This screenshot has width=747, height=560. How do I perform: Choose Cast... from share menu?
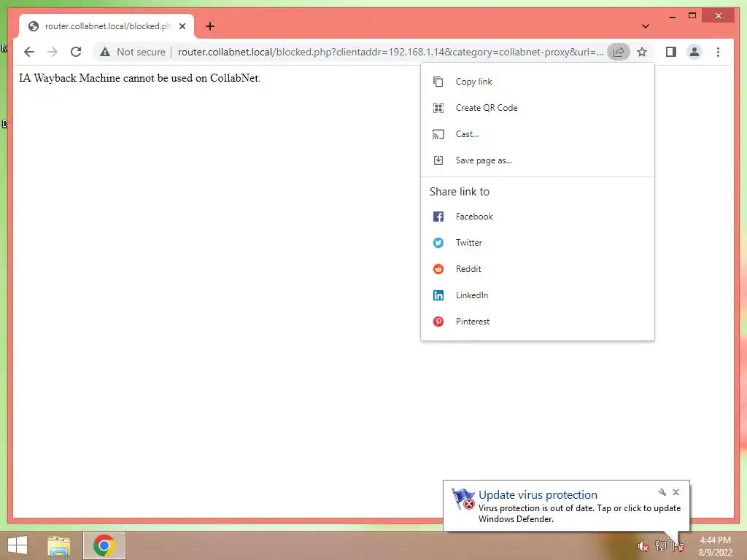pos(538,134)
